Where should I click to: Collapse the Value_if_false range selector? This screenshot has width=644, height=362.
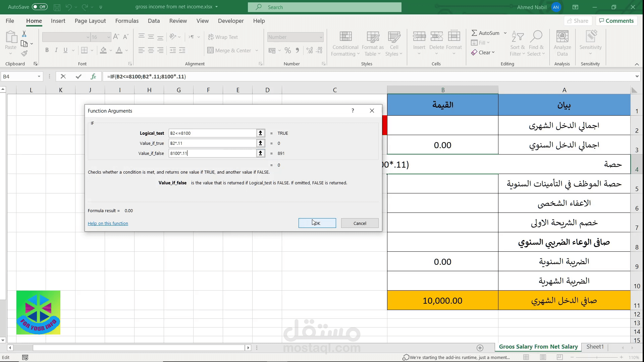[x=260, y=153]
